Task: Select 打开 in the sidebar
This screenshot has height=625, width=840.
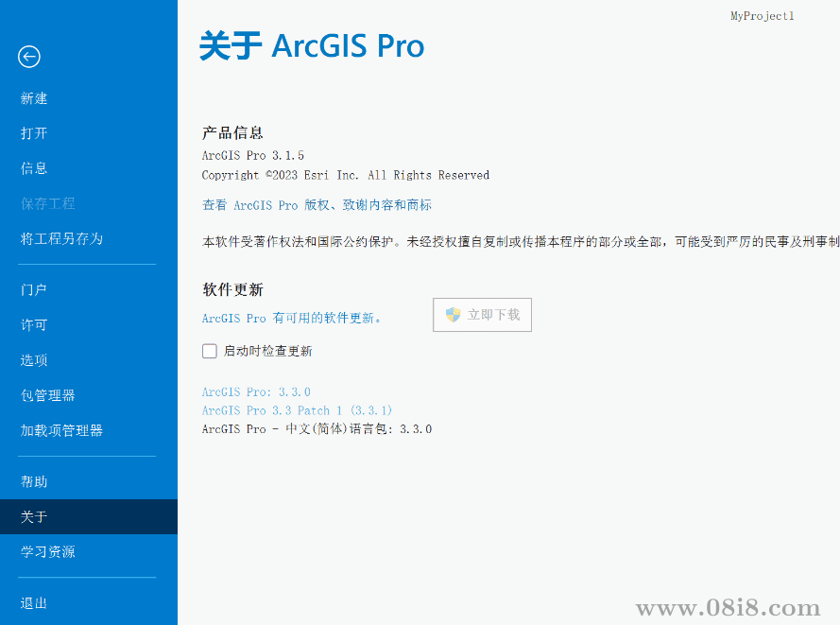Action: pos(34,133)
